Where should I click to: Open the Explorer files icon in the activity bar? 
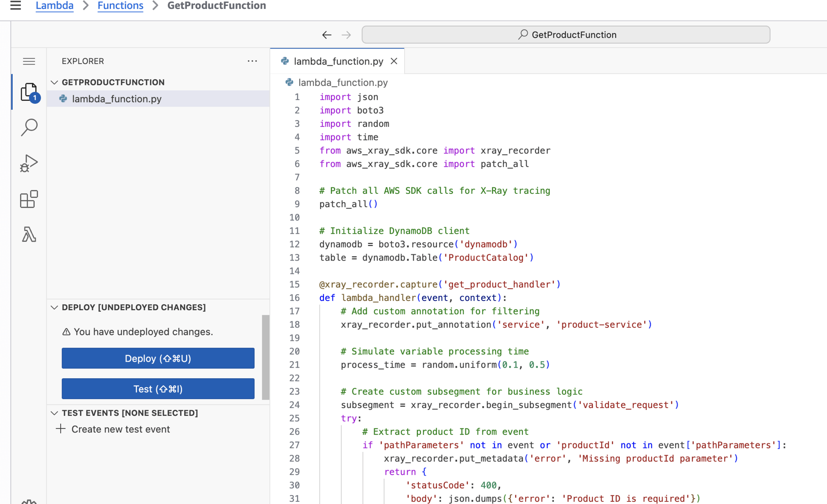[29, 92]
